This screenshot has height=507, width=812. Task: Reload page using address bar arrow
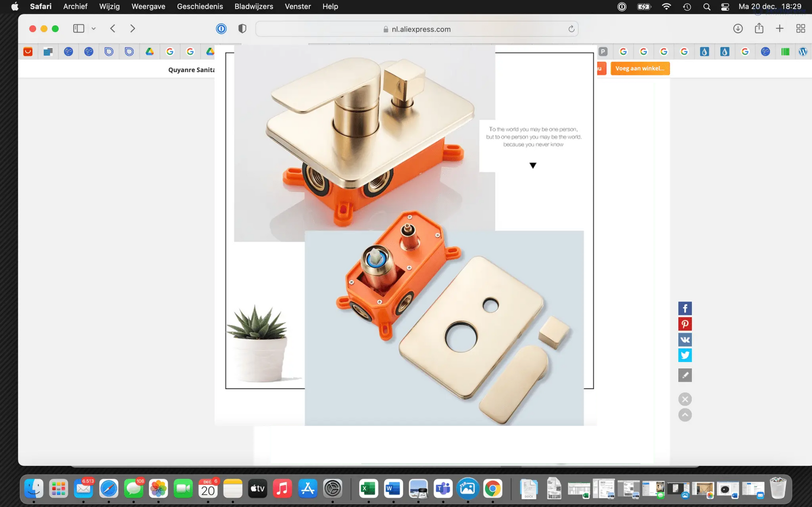point(571,29)
